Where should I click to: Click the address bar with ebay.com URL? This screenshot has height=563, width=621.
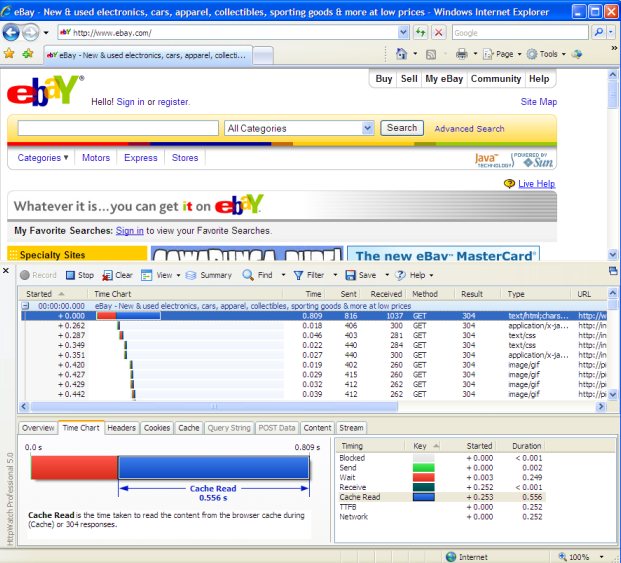click(234, 32)
